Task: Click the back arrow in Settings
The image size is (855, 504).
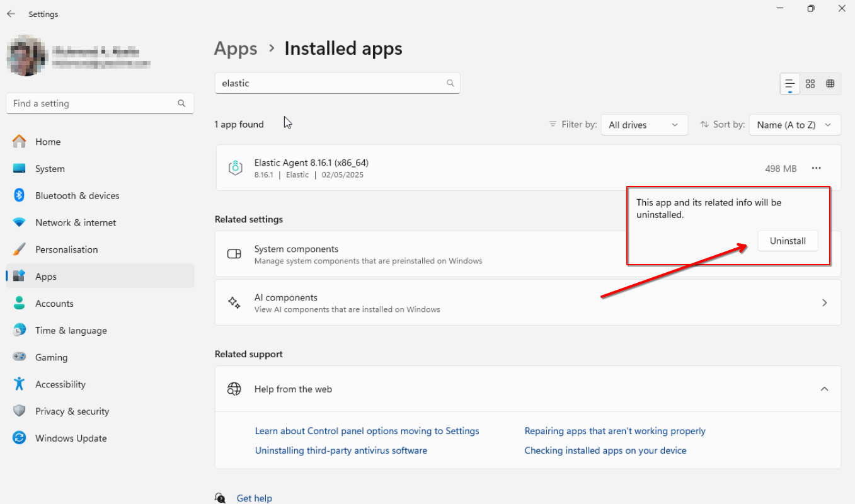Action: click(11, 14)
